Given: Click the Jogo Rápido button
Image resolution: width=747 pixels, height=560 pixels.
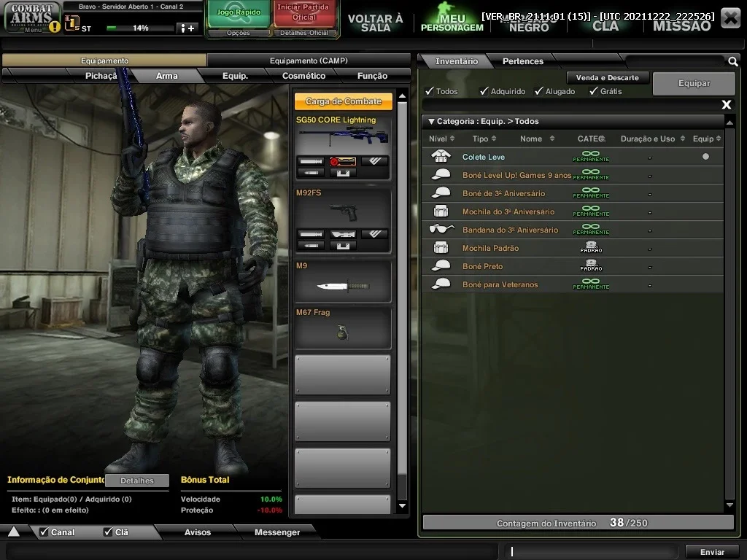Looking at the screenshot, I should tap(239, 13).
